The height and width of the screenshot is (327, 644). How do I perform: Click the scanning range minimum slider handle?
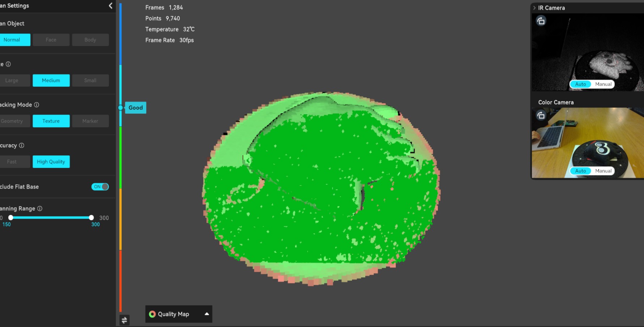[11, 217]
